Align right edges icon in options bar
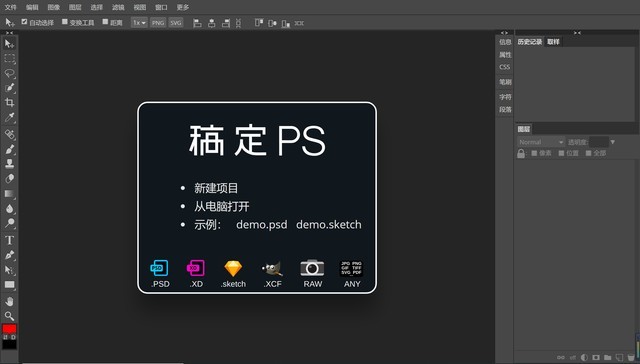Screen dimensions: 640x364 (226, 23)
